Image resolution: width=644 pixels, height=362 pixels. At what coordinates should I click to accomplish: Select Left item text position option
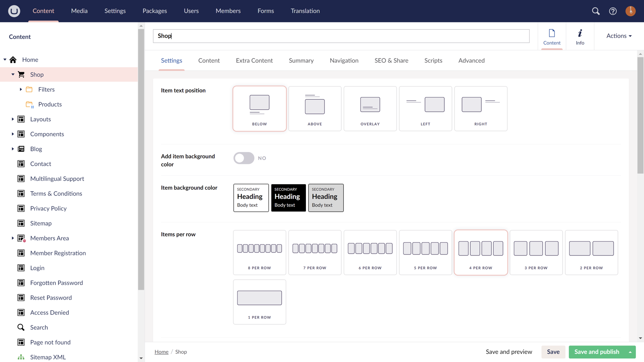pos(425,109)
